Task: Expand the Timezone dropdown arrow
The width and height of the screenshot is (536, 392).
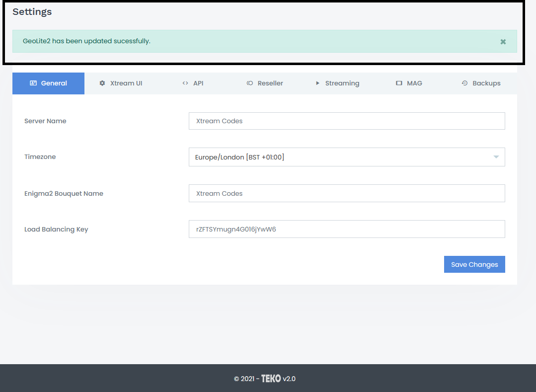Action: pos(496,157)
